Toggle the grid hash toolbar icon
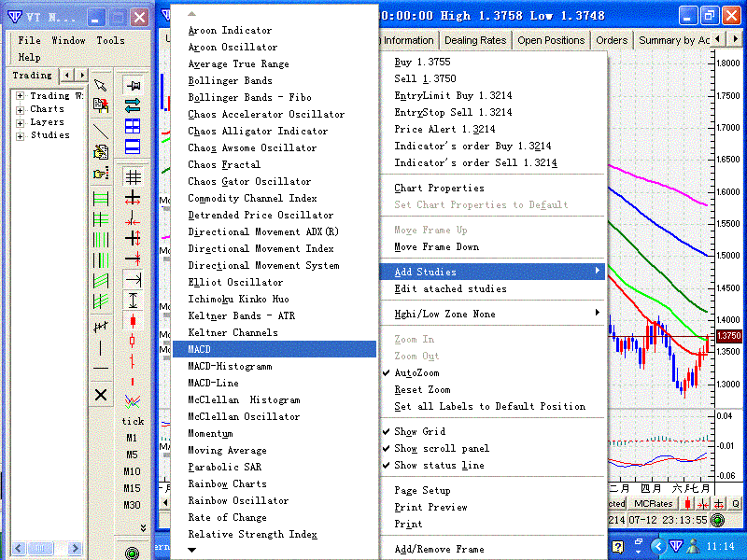 coord(133,177)
